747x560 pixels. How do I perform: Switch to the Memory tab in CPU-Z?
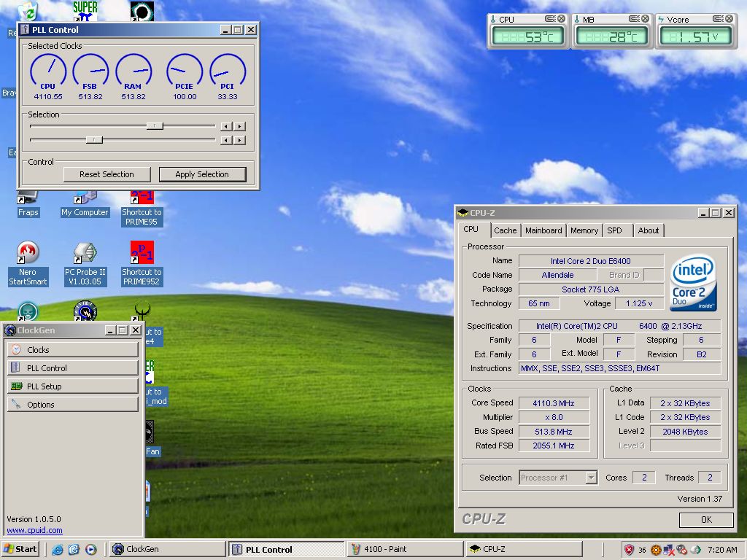click(x=584, y=230)
